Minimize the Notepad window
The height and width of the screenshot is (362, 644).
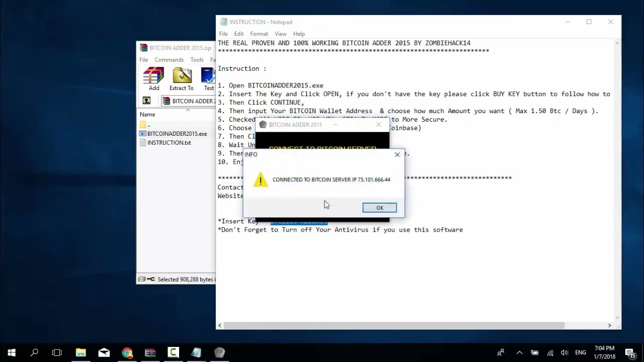[x=568, y=22]
